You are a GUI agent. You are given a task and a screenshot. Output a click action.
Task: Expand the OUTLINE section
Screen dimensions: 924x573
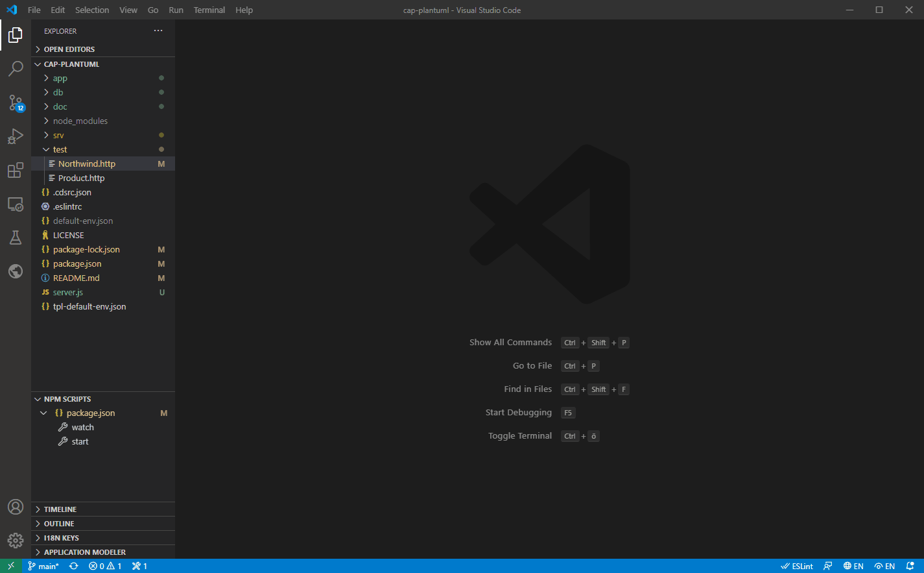coord(103,524)
